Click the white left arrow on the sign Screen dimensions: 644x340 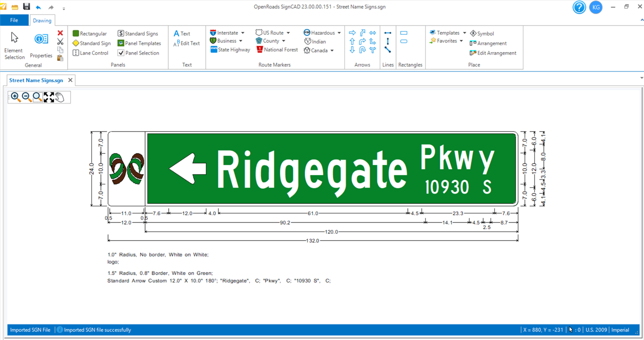click(x=188, y=168)
